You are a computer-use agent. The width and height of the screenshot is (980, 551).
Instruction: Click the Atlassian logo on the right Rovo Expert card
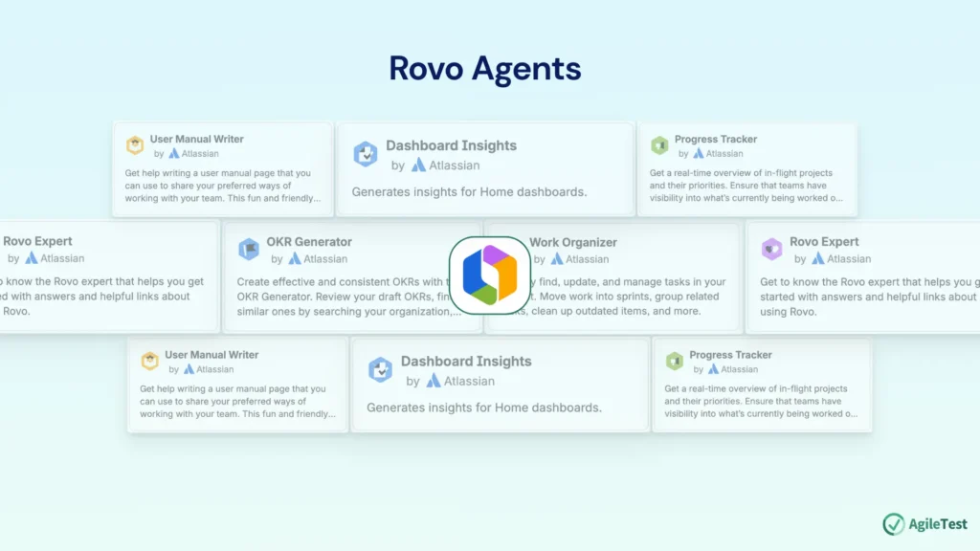818,258
